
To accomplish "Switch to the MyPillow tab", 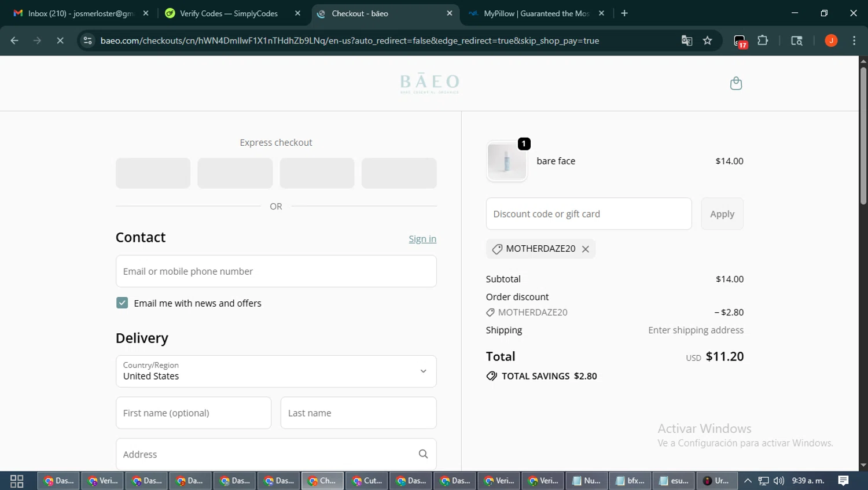I will [536, 13].
